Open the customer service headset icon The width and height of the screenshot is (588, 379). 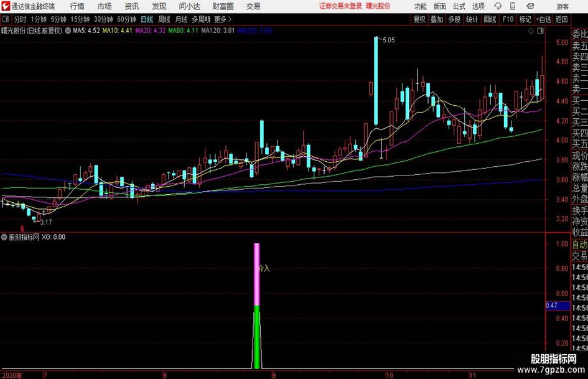(x=498, y=6)
